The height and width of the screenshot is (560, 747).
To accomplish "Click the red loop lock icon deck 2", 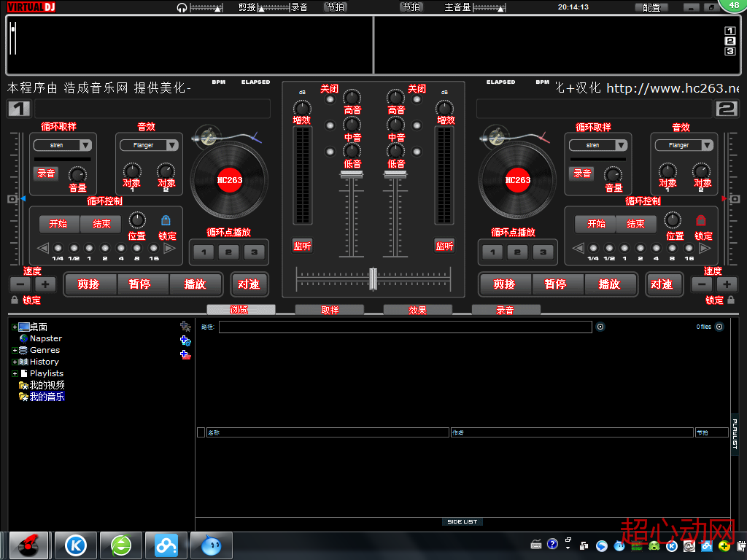I will (x=700, y=220).
